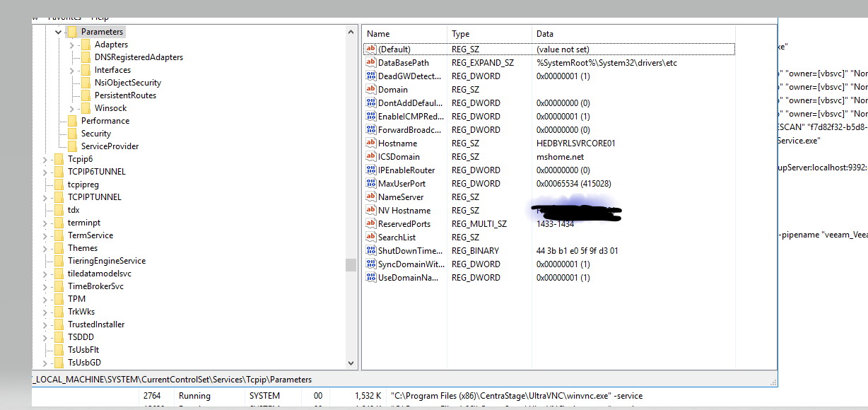This screenshot has height=410, width=868.
Task: Click the Hostname string value icon
Action: coord(371,143)
